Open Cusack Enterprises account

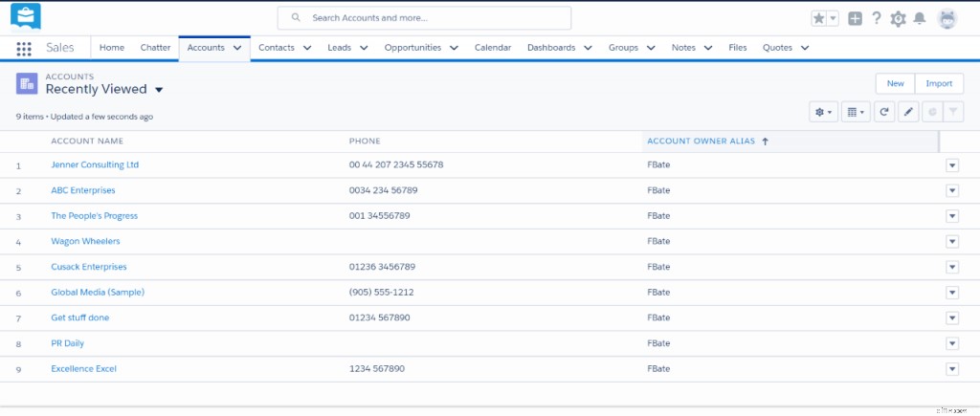89,267
